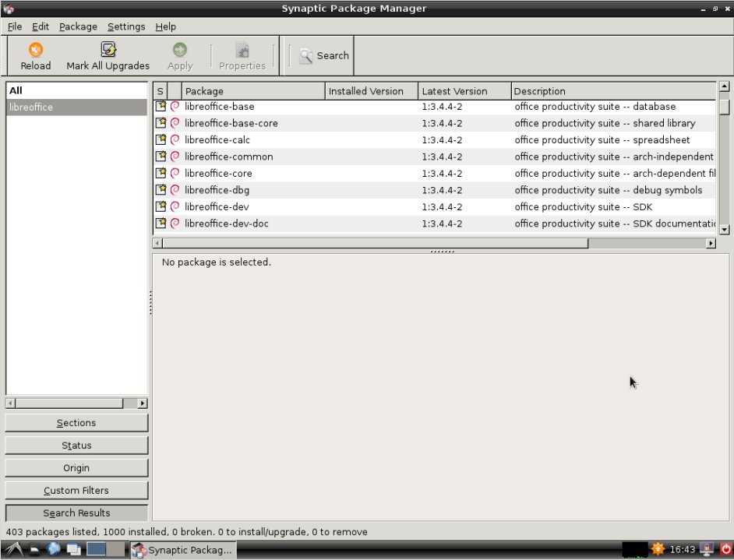Click the status box for libreoffice-base
Viewport: 734px width, 560px height.
[x=161, y=106]
